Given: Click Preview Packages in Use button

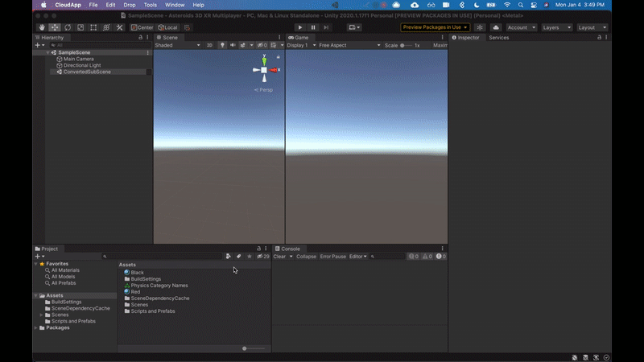Looking at the screenshot, I should coord(435,27).
